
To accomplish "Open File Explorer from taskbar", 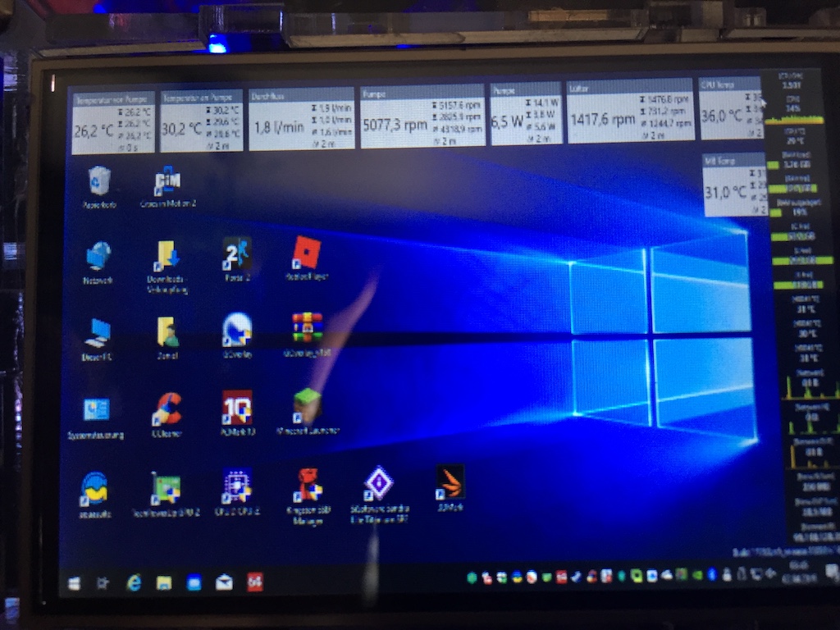I will [x=164, y=582].
